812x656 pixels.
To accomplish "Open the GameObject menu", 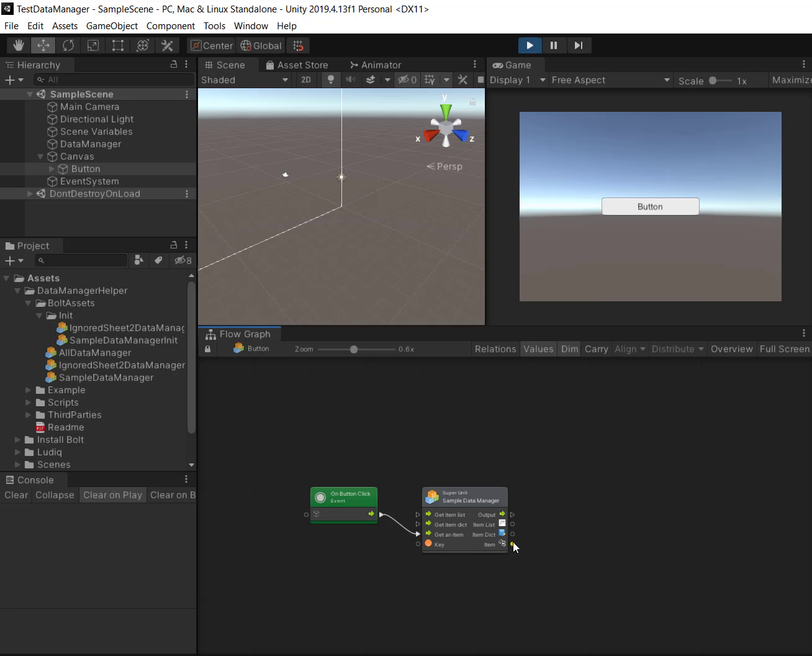I will point(112,25).
